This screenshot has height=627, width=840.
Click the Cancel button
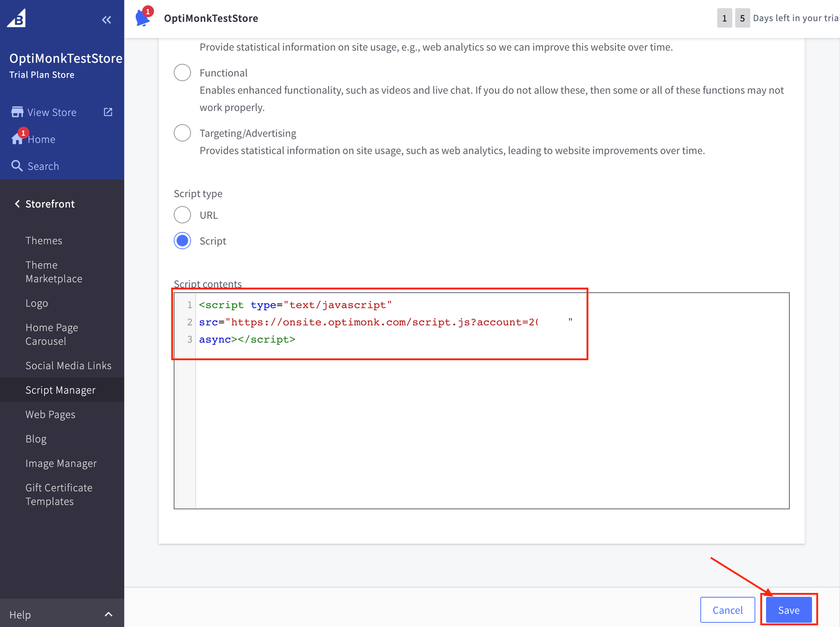(727, 610)
